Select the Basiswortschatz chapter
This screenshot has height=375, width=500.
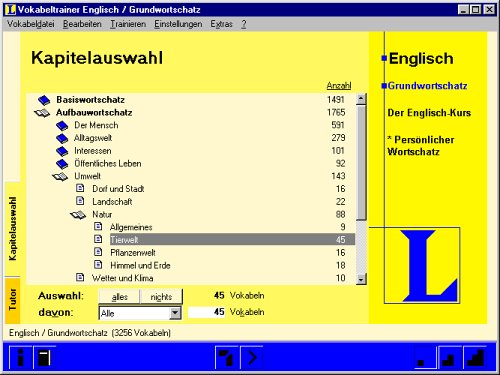click(x=90, y=100)
